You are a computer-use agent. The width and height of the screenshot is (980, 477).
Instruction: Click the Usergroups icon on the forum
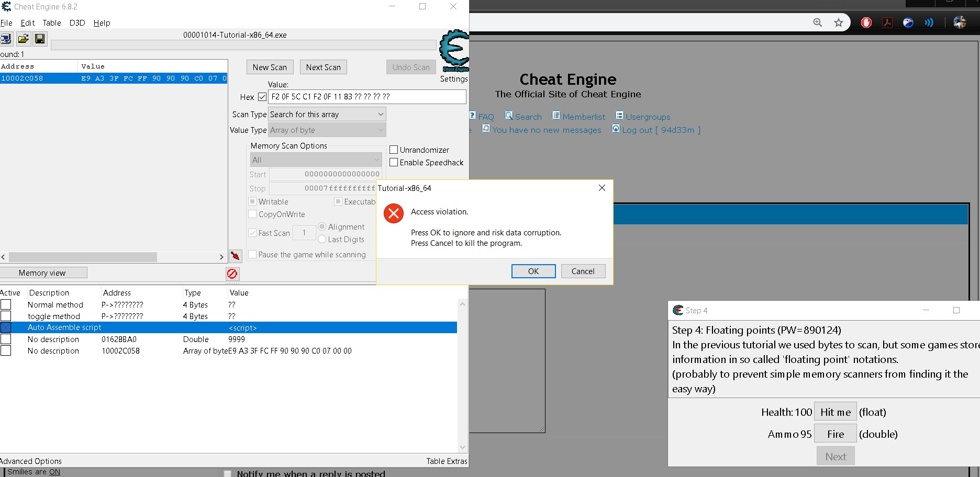[619, 116]
